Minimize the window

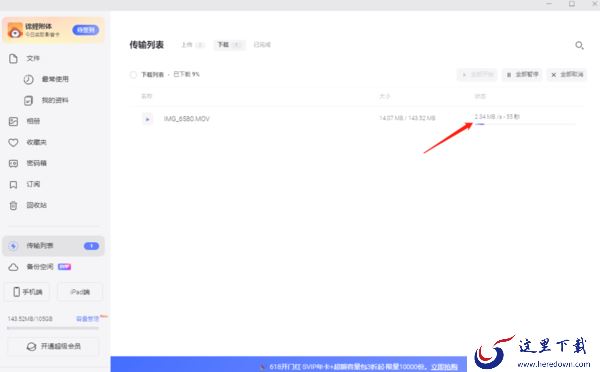549,4
